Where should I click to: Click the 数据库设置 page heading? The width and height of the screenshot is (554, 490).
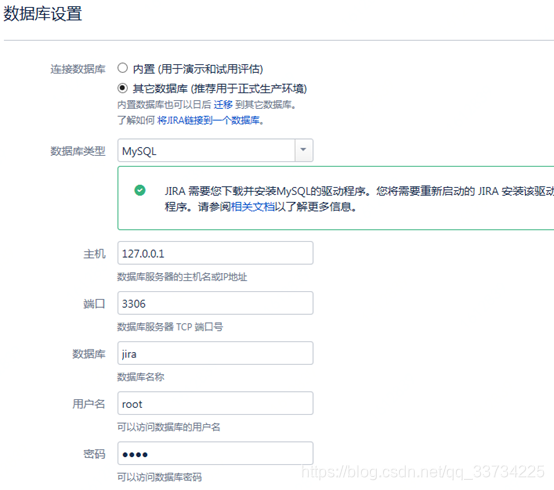coord(42,14)
